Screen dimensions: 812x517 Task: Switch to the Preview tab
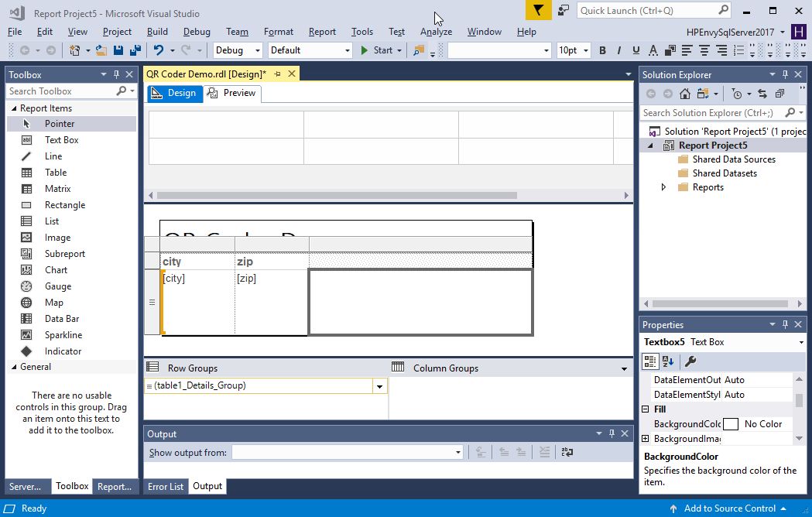(232, 93)
